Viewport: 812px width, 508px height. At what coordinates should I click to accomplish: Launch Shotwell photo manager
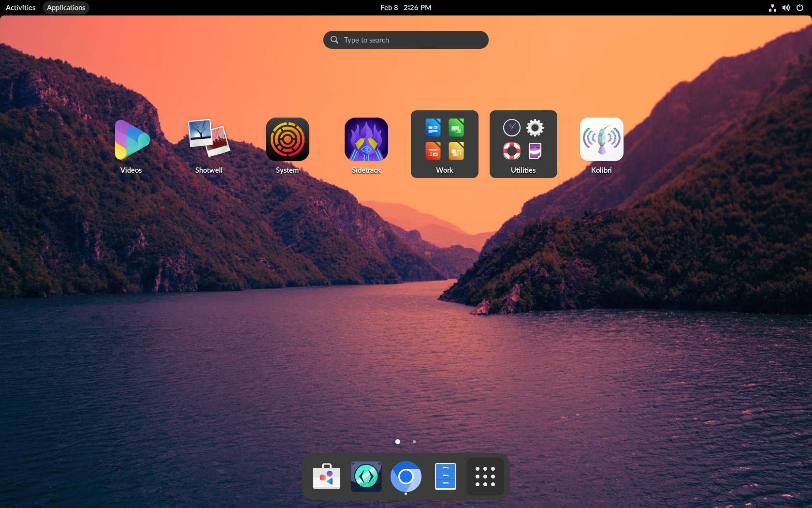[x=209, y=139]
